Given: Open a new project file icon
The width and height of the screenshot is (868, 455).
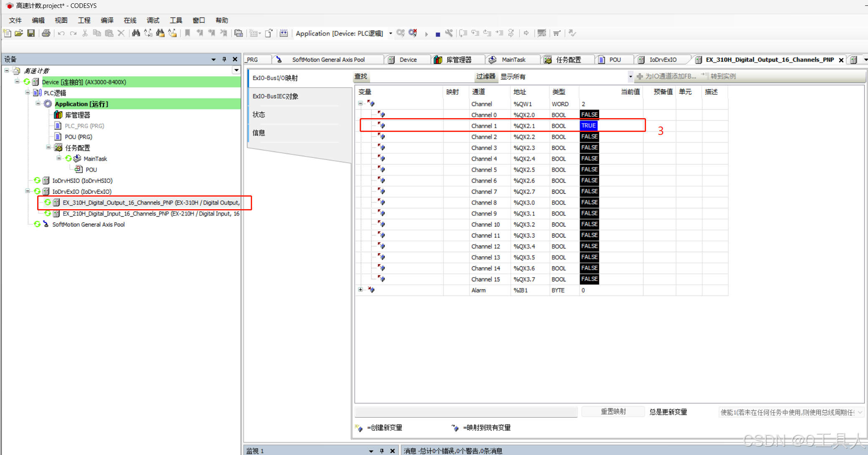Looking at the screenshot, I should click(7, 33).
